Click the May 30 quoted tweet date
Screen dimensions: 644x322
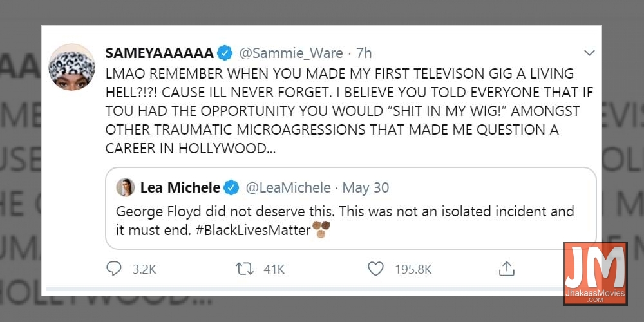coord(366,188)
